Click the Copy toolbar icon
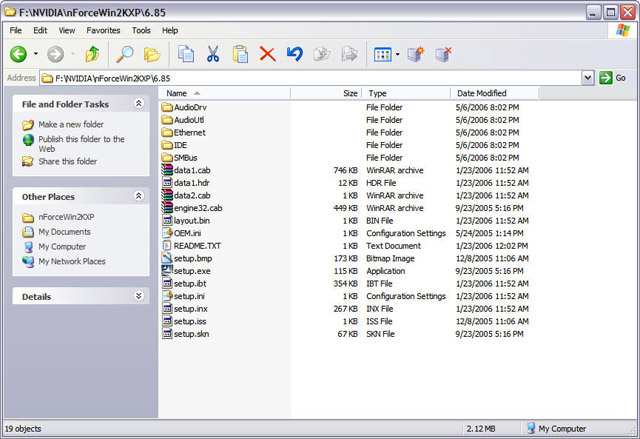640x439 pixels. coord(186,54)
